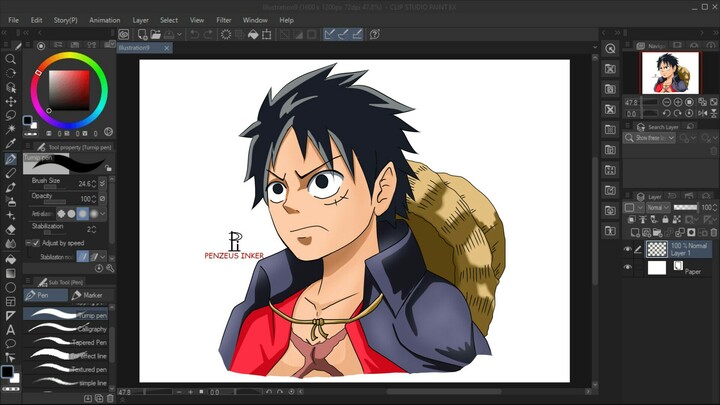Select the Brush tool
The image size is (720, 405).
(10, 187)
